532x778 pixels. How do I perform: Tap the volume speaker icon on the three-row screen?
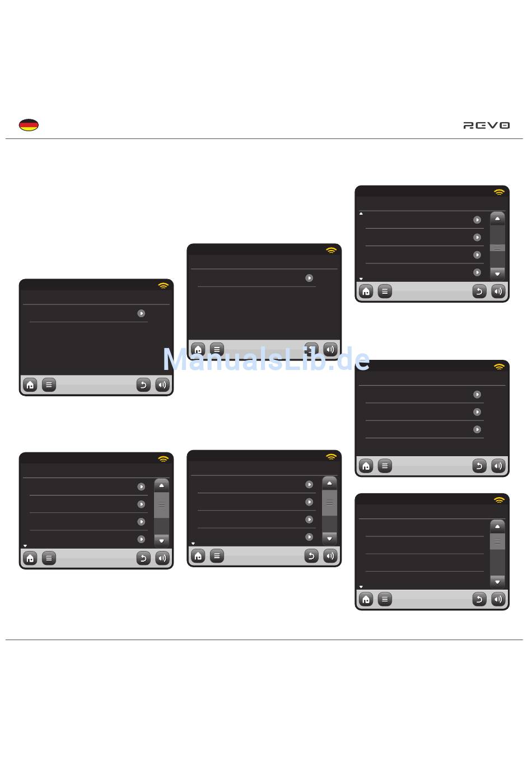click(x=498, y=466)
